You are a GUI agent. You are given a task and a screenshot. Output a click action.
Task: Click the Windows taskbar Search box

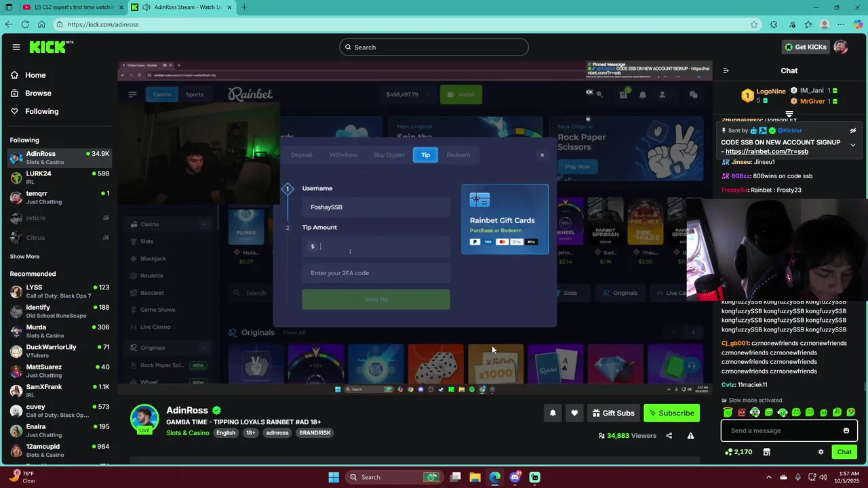coord(393,477)
